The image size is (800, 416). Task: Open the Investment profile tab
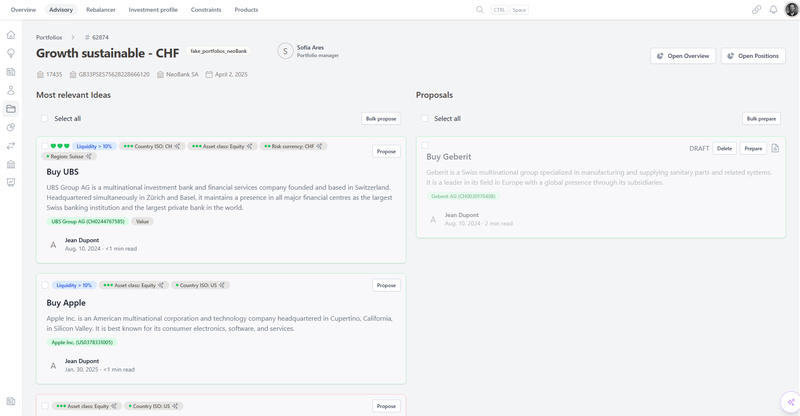click(x=153, y=10)
